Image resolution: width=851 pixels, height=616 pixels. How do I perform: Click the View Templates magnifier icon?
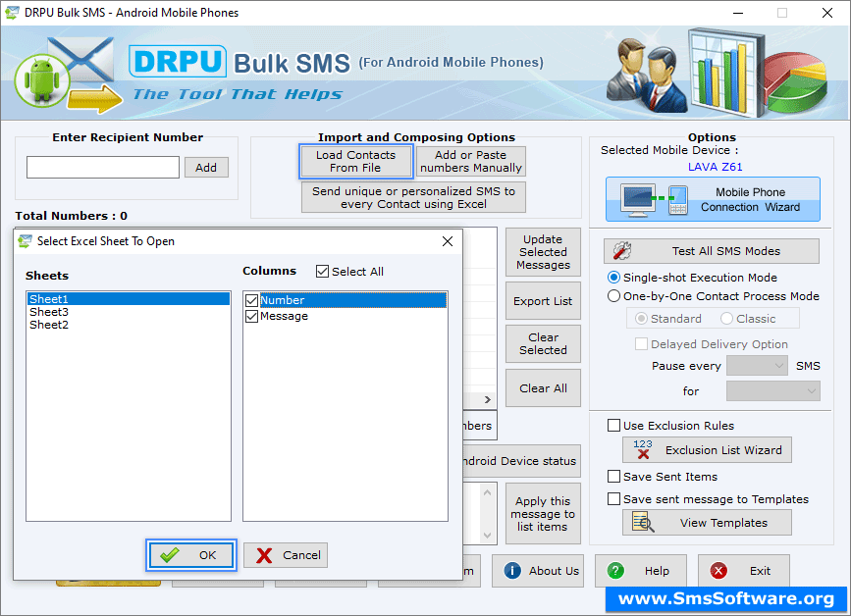pos(643,522)
